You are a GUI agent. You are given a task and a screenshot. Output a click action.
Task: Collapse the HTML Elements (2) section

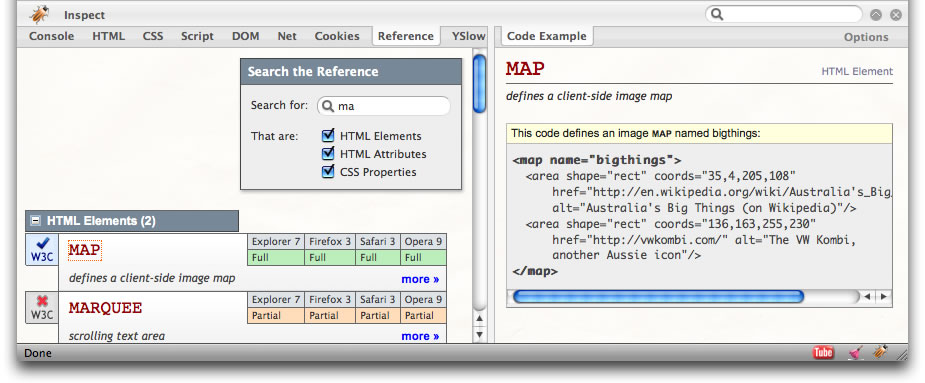(36, 221)
